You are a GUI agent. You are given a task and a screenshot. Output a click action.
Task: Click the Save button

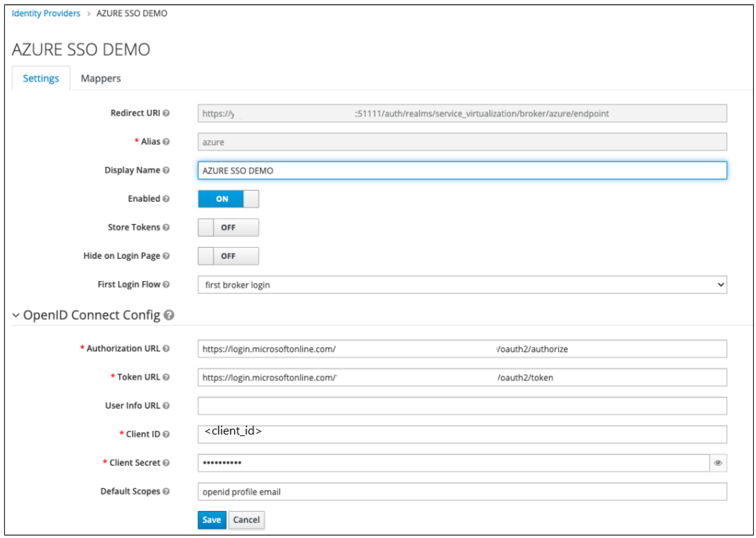point(211,520)
